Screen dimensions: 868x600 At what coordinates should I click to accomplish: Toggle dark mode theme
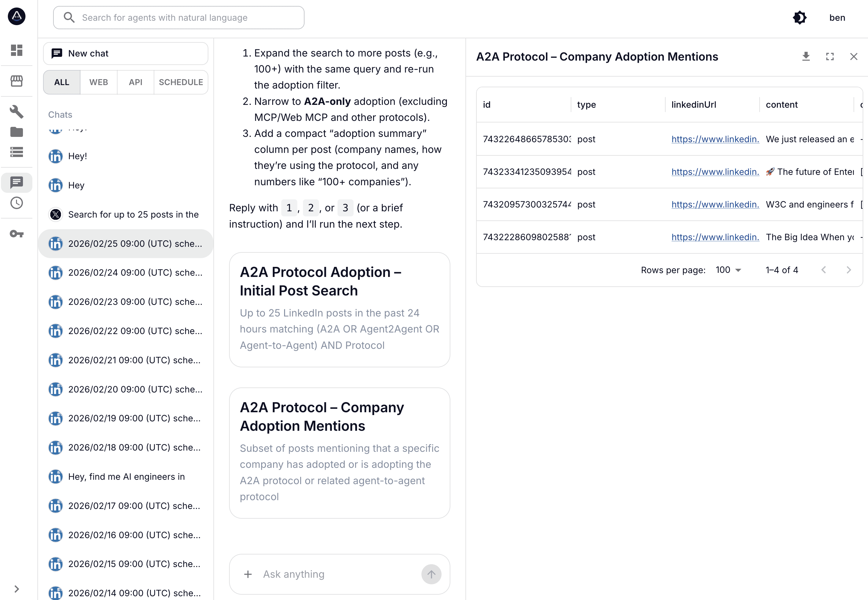tap(799, 18)
